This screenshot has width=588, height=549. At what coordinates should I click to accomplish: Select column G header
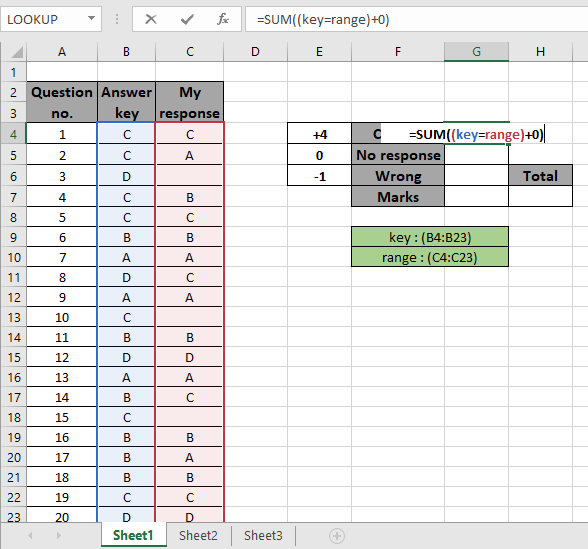476,51
